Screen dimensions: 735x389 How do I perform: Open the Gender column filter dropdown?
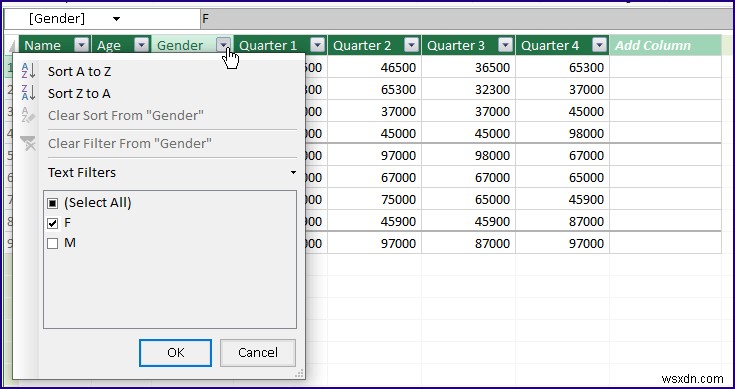[224, 45]
